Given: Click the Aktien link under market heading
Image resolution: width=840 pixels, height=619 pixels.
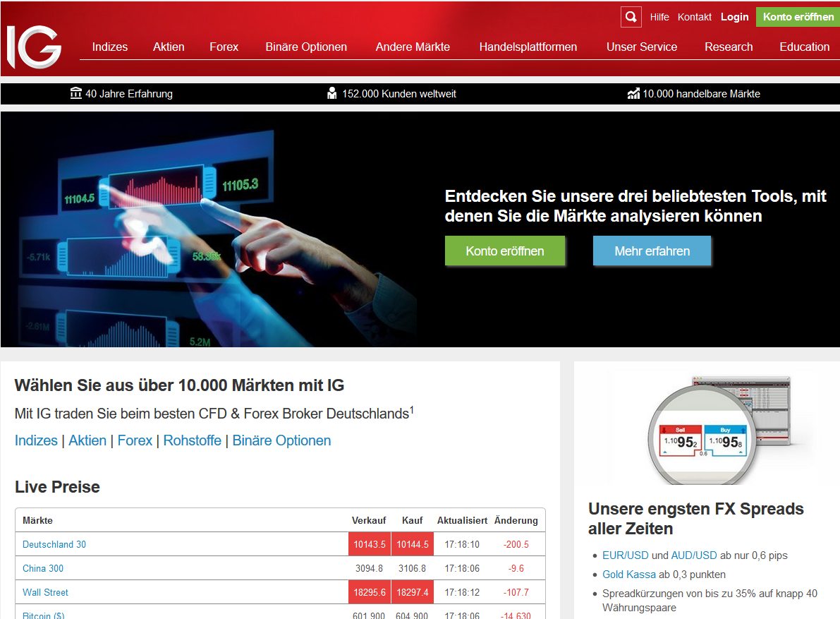Looking at the screenshot, I should coord(87,440).
